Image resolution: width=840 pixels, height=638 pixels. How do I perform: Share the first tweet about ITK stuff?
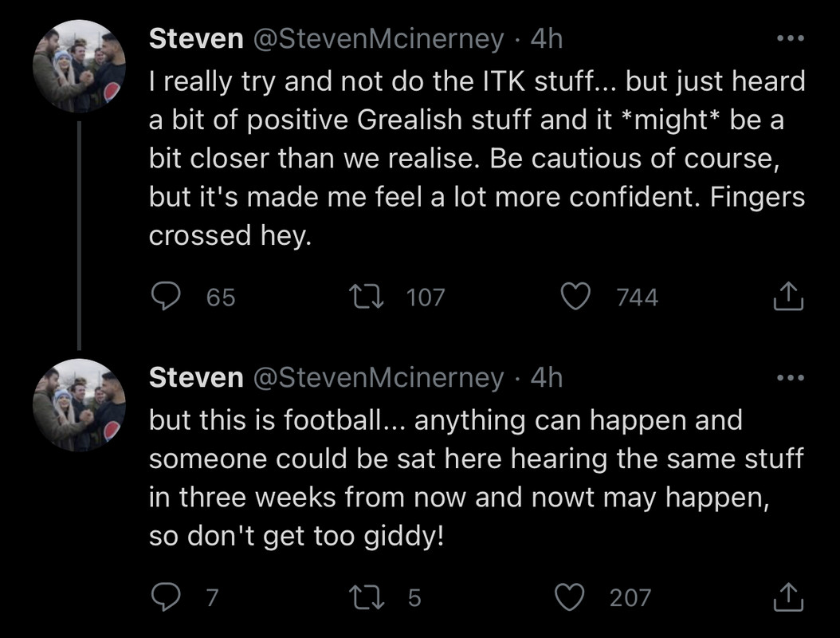(788, 297)
